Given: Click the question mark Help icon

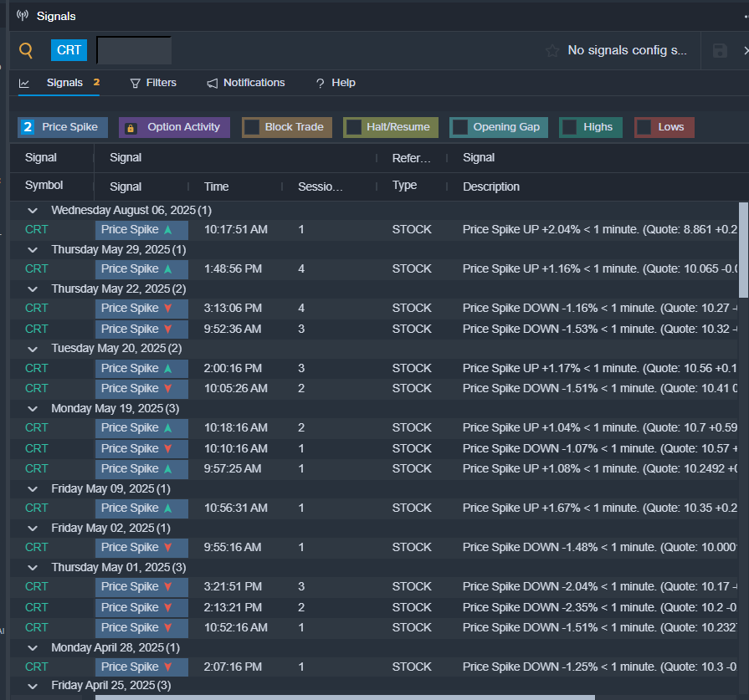Looking at the screenshot, I should 320,83.
